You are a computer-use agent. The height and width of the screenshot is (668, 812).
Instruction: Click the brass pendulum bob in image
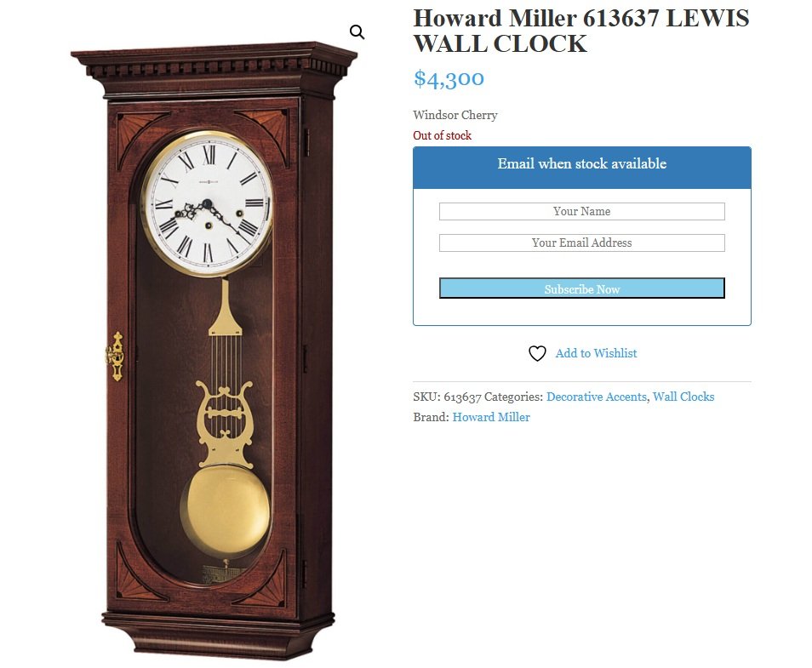point(226,511)
